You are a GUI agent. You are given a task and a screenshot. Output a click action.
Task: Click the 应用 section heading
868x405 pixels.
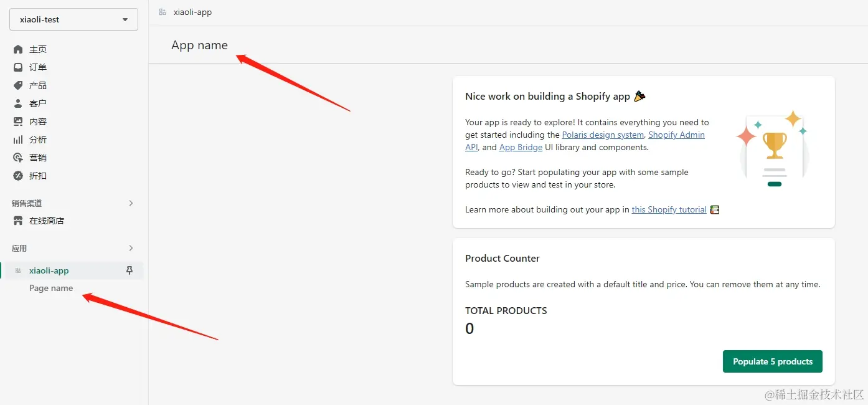pyautogui.click(x=19, y=248)
